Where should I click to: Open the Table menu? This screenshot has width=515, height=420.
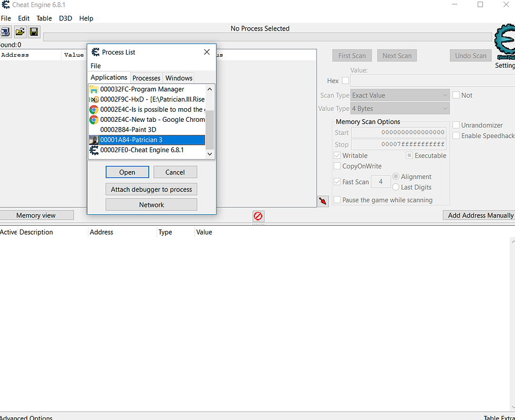click(x=44, y=18)
